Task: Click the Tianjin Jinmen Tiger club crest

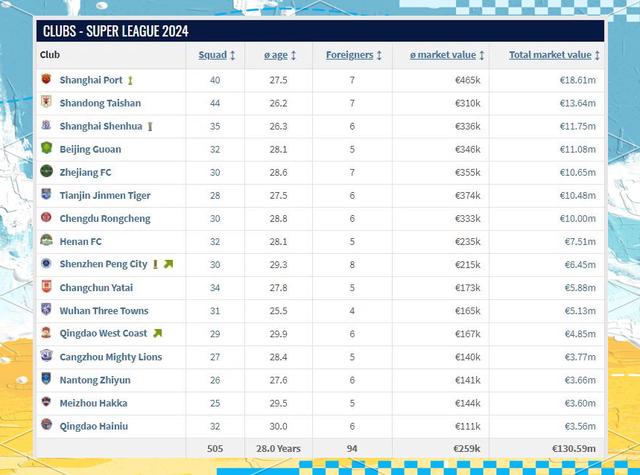Action: click(46, 194)
